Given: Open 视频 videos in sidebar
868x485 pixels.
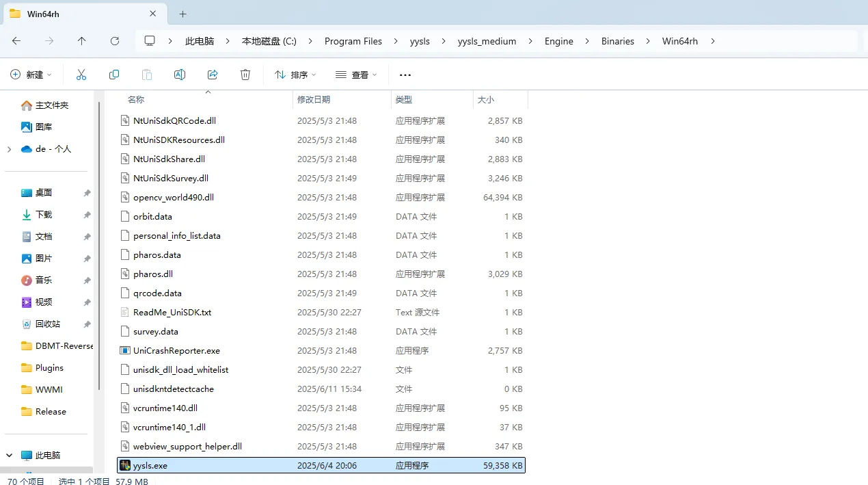Looking at the screenshot, I should (x=44, y=302).
